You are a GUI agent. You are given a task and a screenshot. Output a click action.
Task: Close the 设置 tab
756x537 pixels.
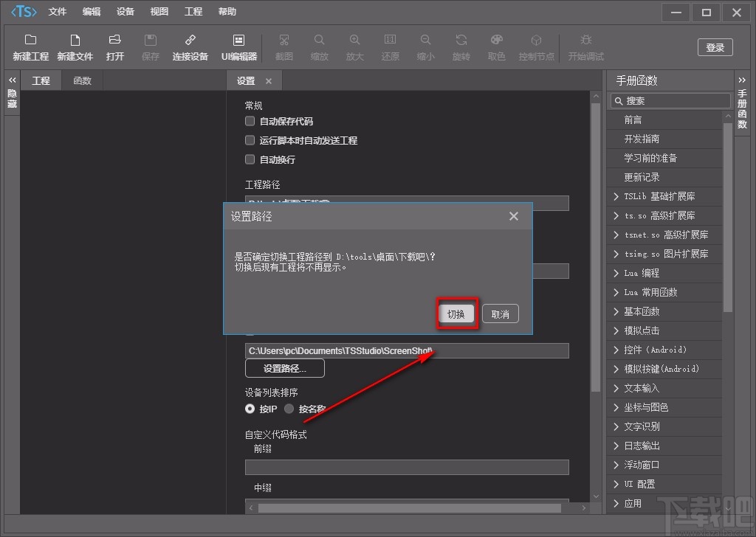(269, 81)
